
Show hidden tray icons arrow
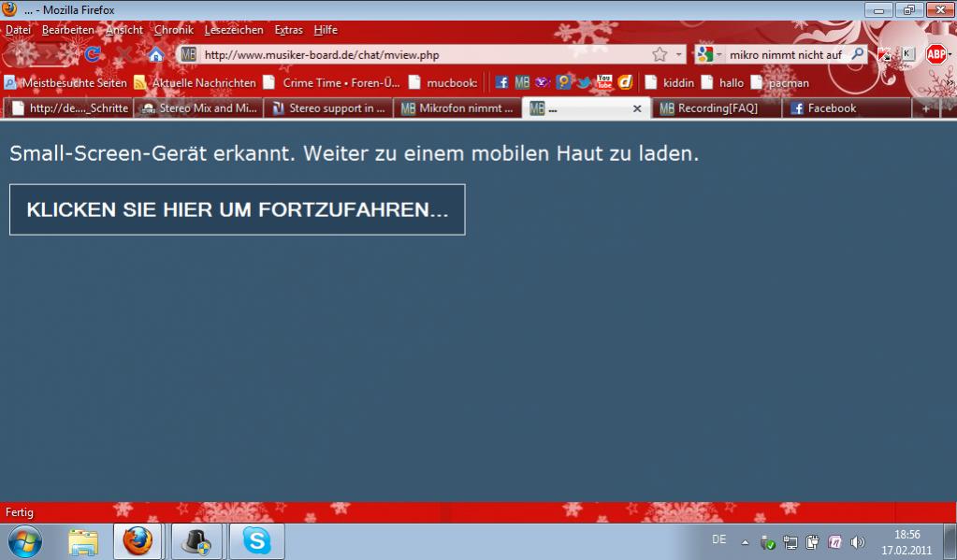(746, 542)
